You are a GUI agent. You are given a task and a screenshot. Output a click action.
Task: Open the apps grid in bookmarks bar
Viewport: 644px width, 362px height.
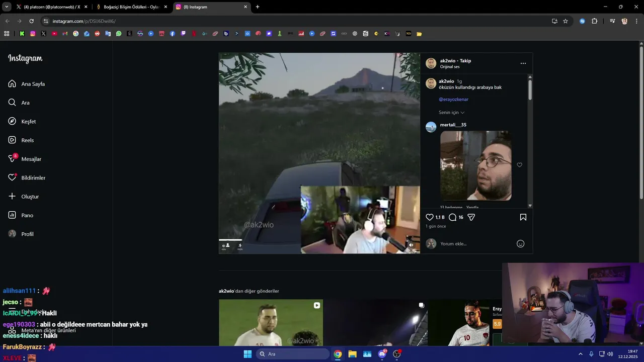click(7, 34)
